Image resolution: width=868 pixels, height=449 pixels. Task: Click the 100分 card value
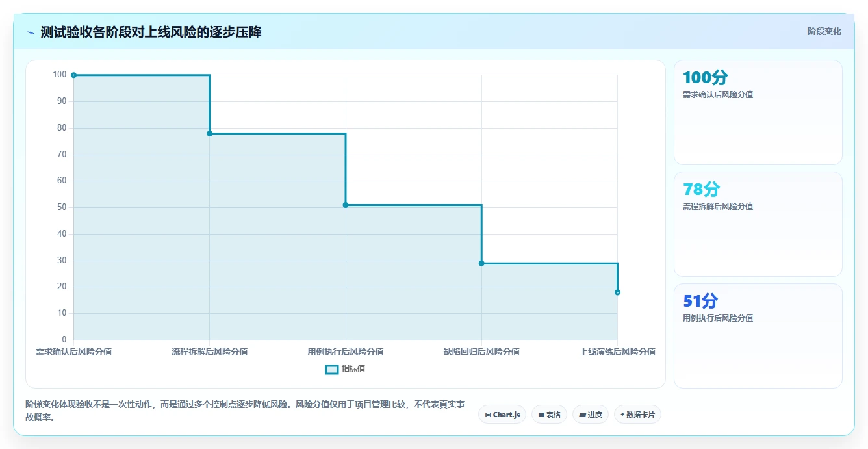point(705,77)
